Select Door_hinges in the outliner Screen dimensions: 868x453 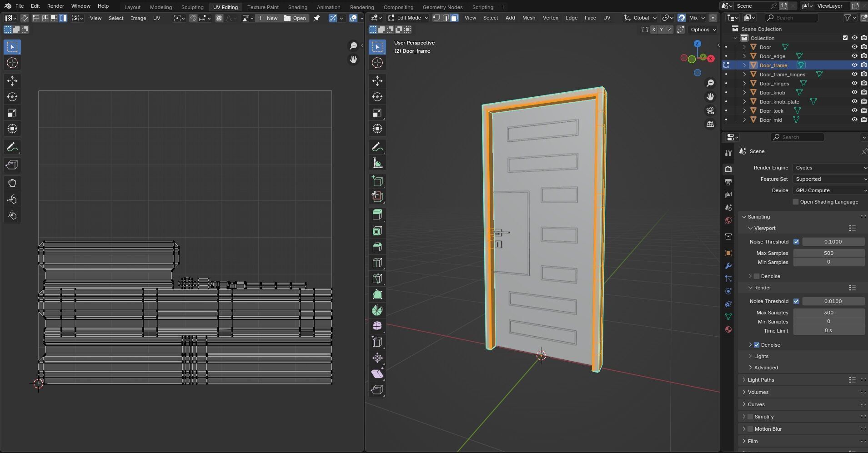coord(774,84)
